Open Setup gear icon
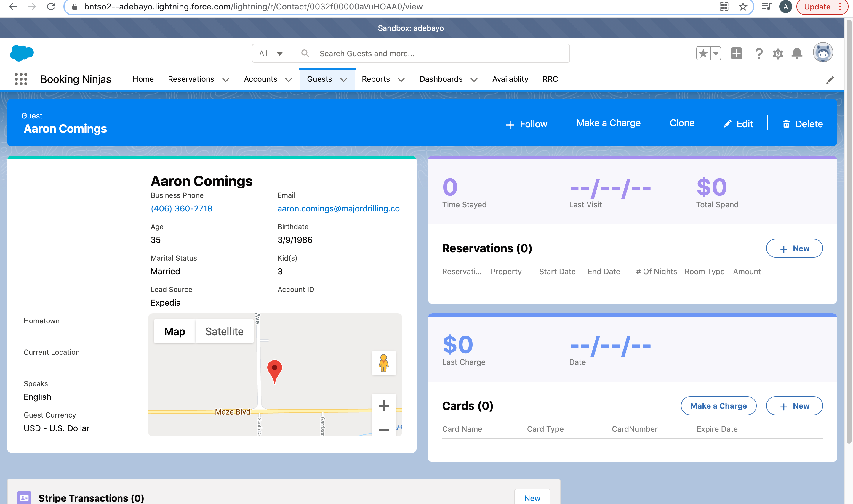 (x=777, y=53)
